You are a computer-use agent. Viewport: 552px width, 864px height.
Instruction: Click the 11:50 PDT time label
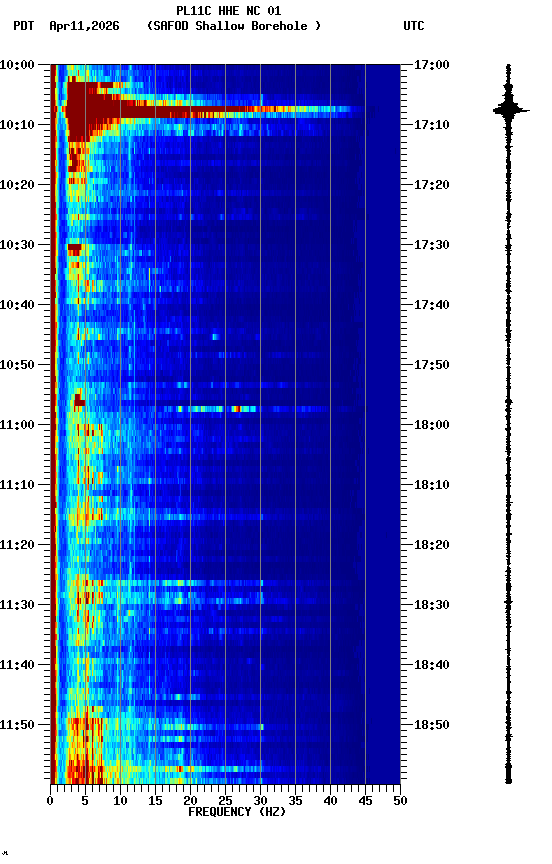pyautogui.click(x=17, y=725)
